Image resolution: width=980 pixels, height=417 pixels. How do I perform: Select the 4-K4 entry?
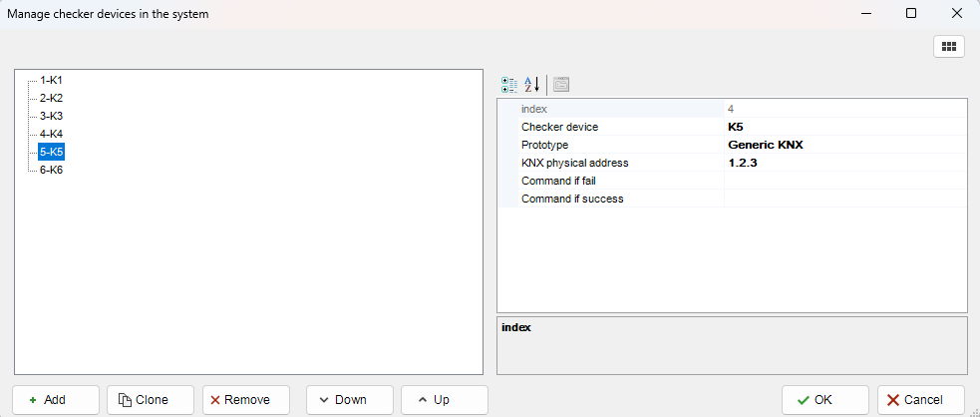click(x=52, y=134)
